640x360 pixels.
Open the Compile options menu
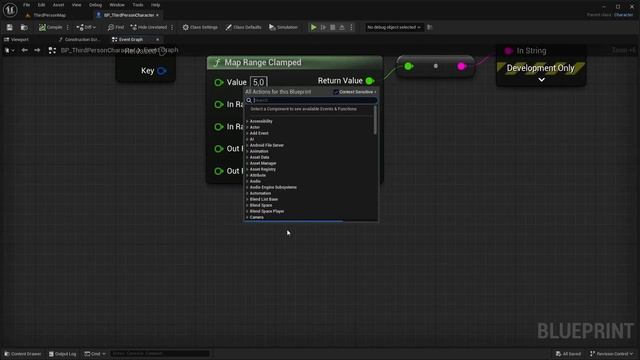click(x=68, y=27)
